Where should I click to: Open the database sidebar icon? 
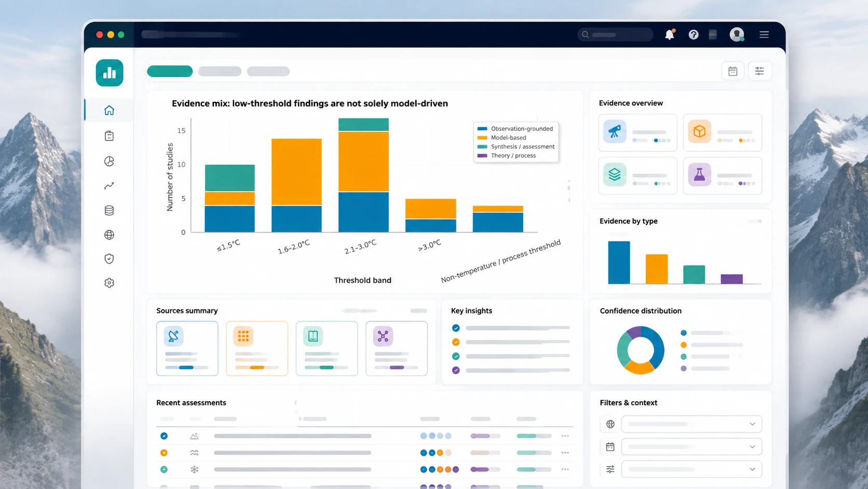point(109,210)
